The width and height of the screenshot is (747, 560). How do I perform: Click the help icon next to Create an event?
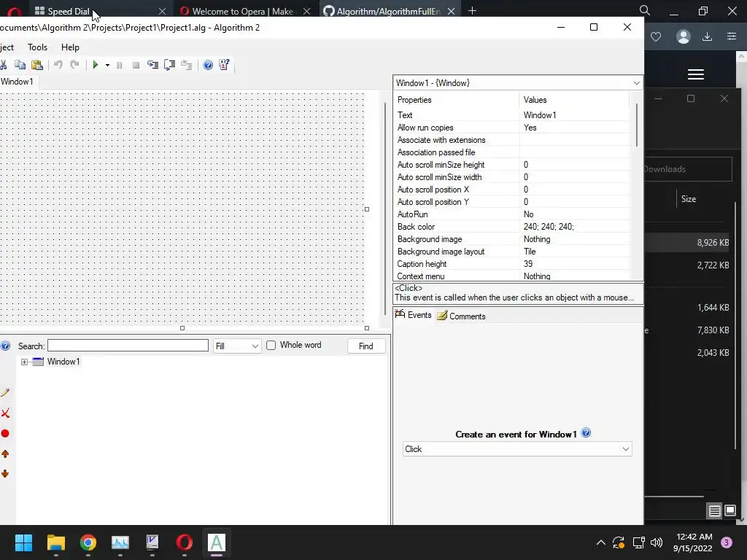586,433
